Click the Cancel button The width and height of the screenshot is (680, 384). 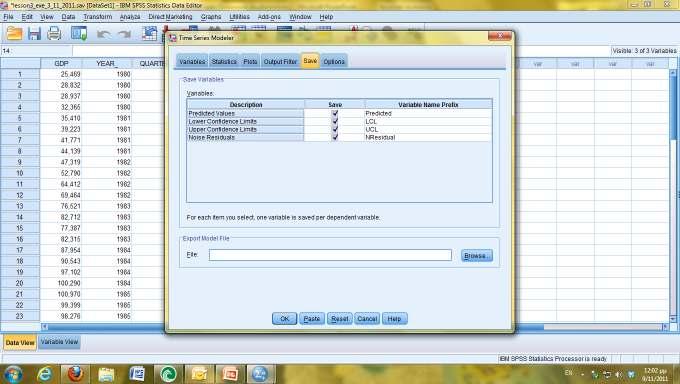pyautogui.click(x=367, y=318)
